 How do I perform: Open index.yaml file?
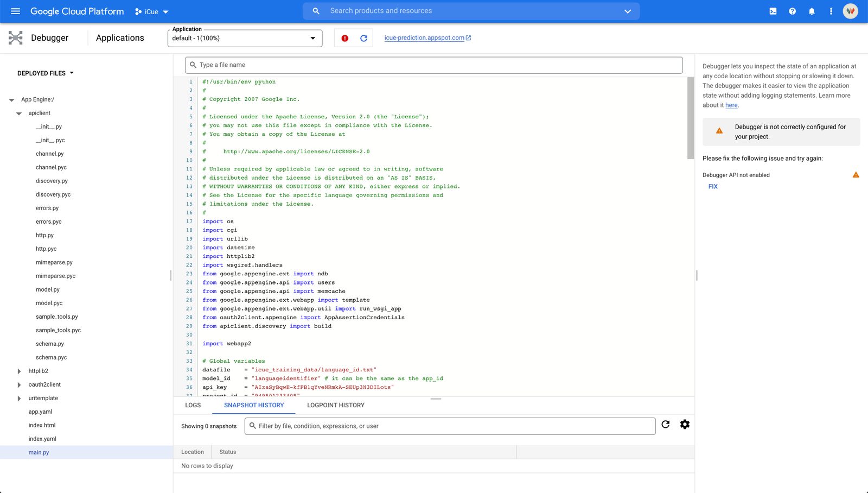click(42, 439)
